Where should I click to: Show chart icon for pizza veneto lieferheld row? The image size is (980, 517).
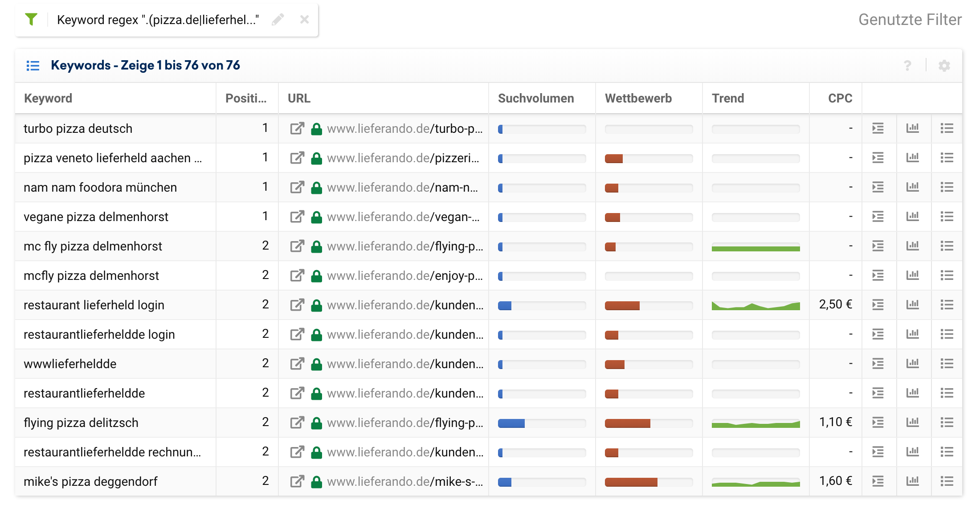pos(912,158)
